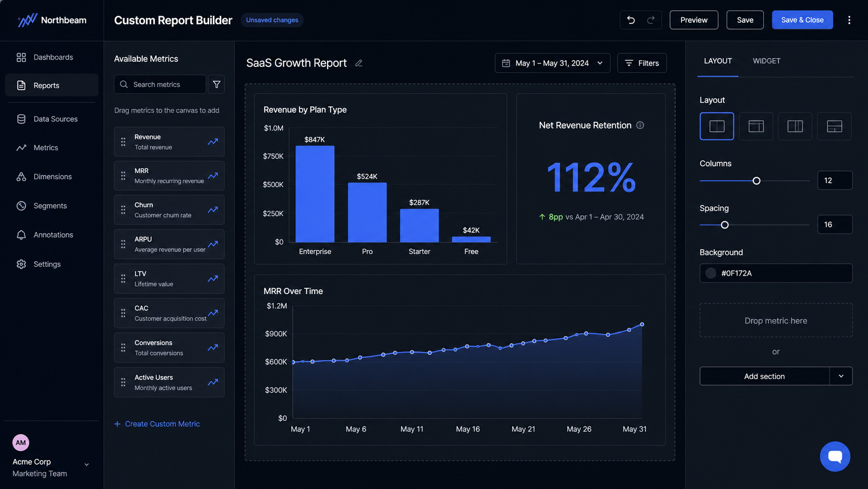Click the undo arrow icon
This screenshot has width=868, height=489.
tap(631, 20)
